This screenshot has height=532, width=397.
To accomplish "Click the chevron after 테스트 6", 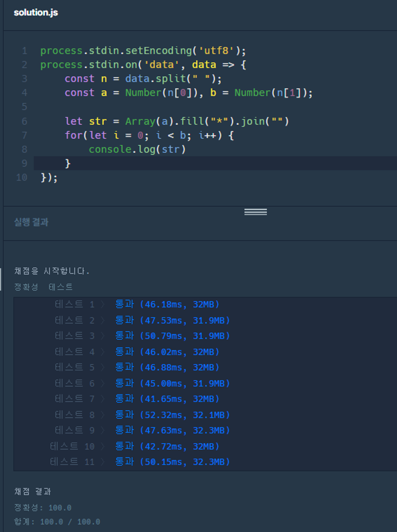I will [103, 383].
